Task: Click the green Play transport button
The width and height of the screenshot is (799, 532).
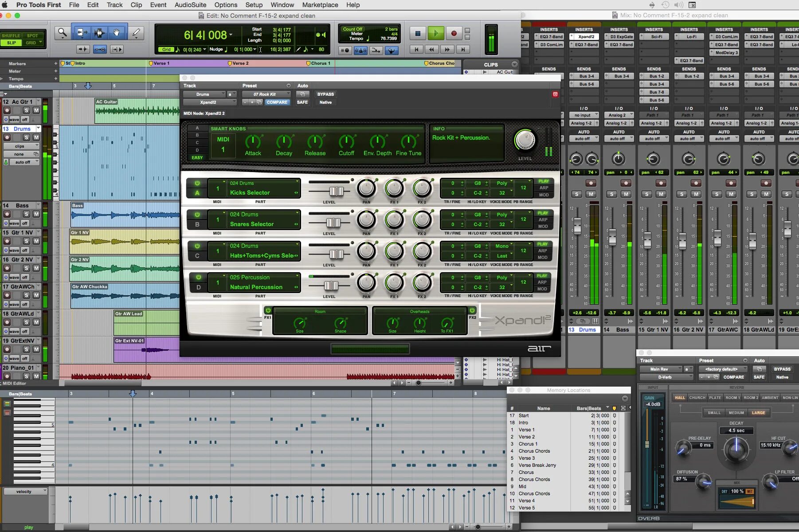Action: coord(436,33)
